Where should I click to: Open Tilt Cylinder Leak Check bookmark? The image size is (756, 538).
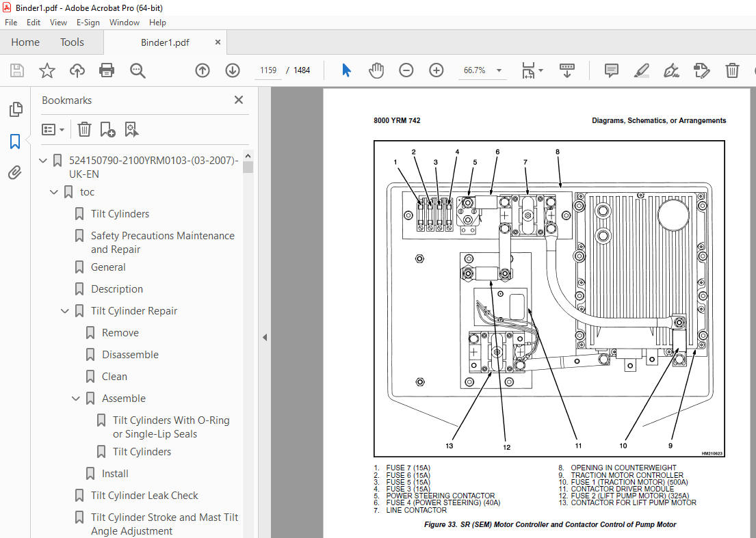(x=144, y=496)
